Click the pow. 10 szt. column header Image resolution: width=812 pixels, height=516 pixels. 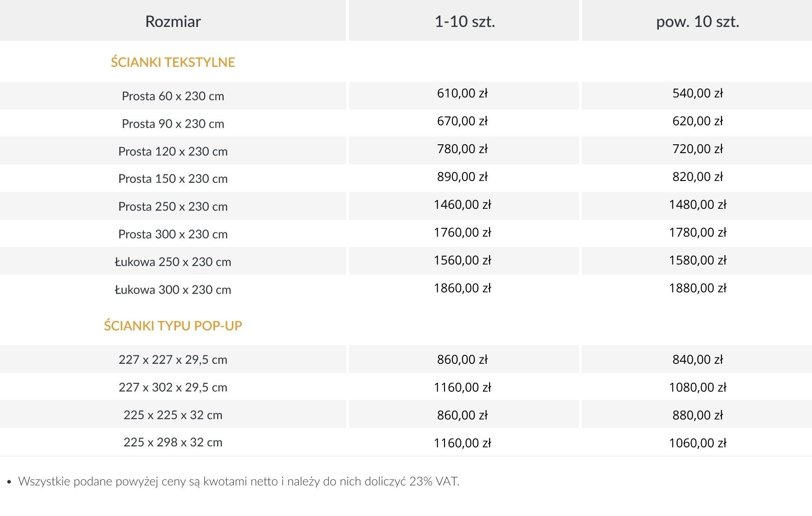[697, 21]
